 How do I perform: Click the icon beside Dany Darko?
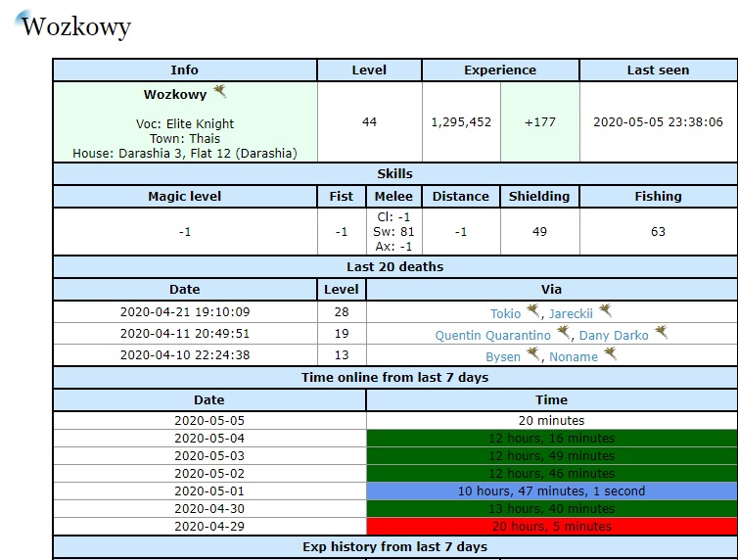[x=661, y=333]
